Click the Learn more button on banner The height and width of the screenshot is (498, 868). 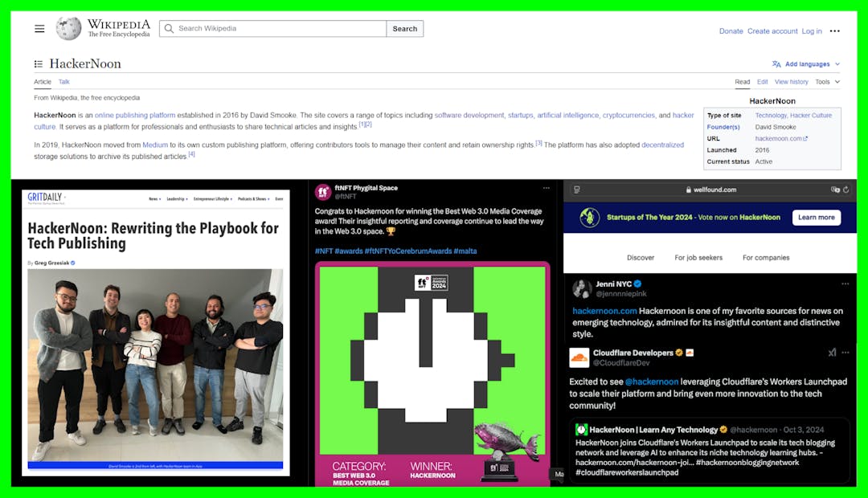(816, 218)
